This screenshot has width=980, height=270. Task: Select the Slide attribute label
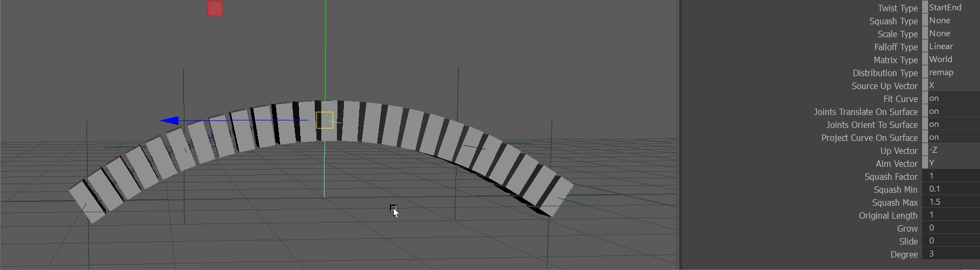coord(909,241)
